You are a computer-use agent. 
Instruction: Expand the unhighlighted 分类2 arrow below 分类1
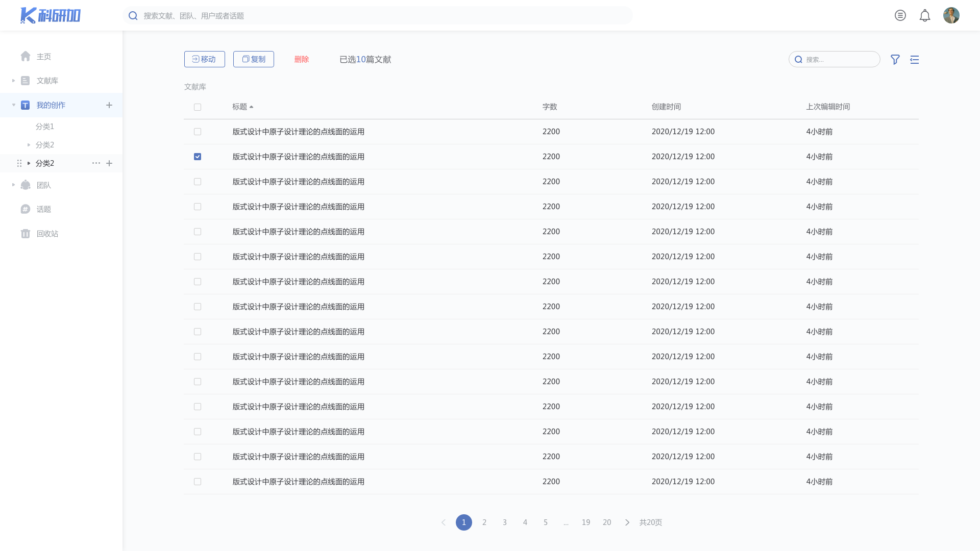tap(29, 145)
